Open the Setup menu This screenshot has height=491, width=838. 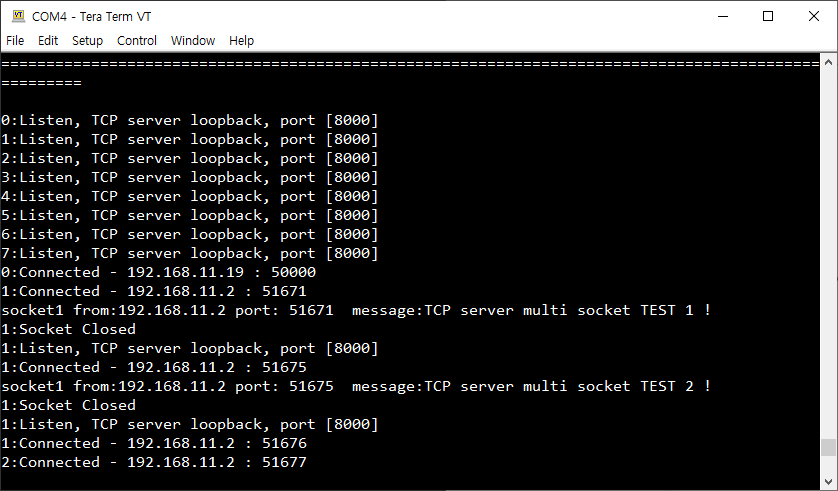point(87,41)
